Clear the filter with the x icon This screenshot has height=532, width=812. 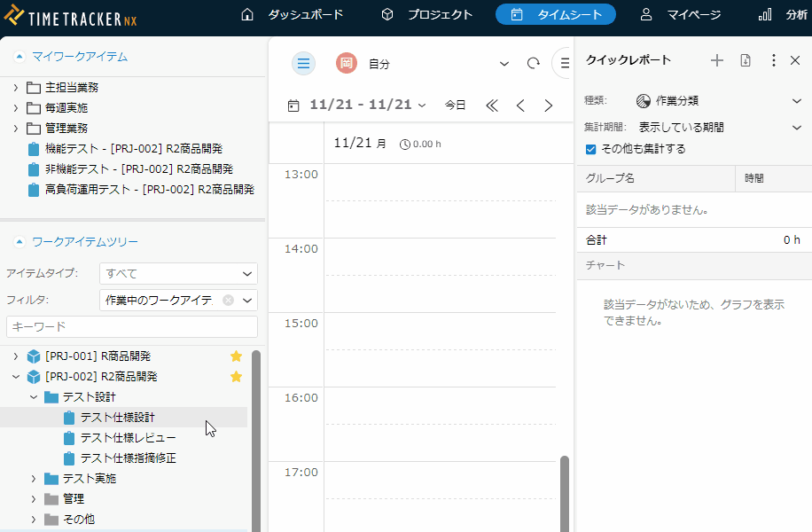coord(228,301)
